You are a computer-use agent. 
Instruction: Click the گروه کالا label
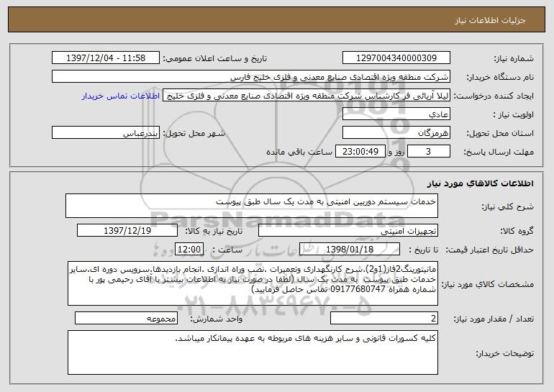pyautogui.click(x=517, y=231)
